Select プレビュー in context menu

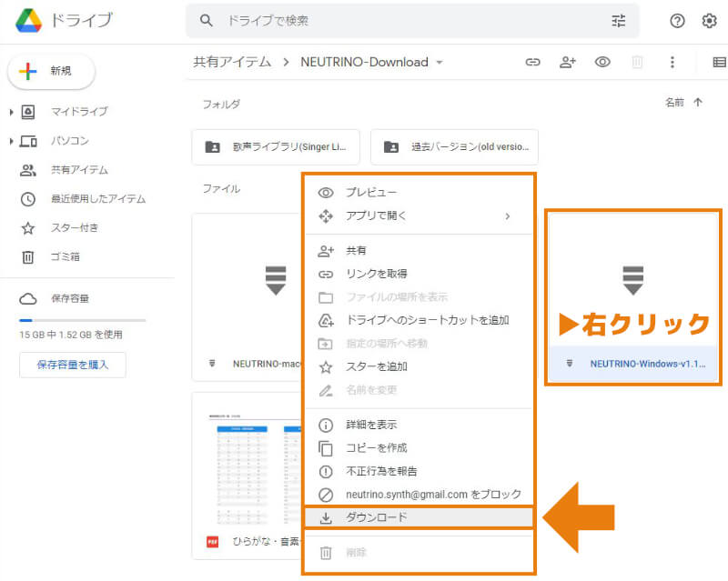tap(419, 192)
